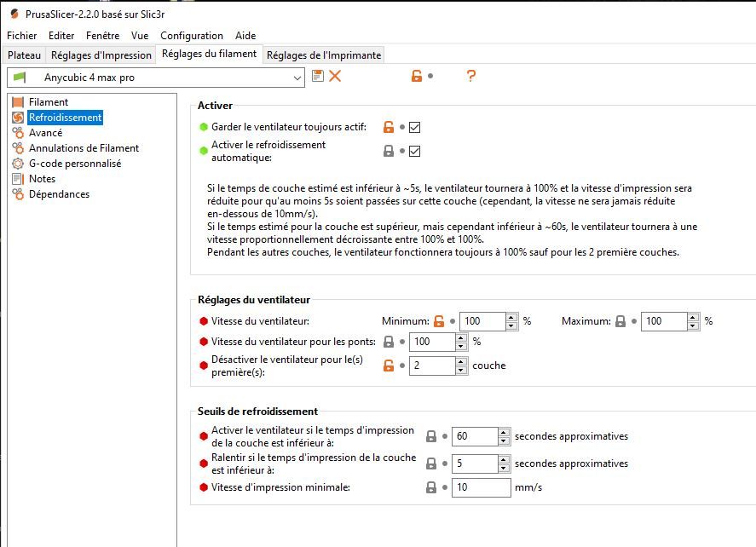Screen dimensions: 756x547
Task: Click the 'Seuils de refroidissement' section heading
Action: coord(257,412)
